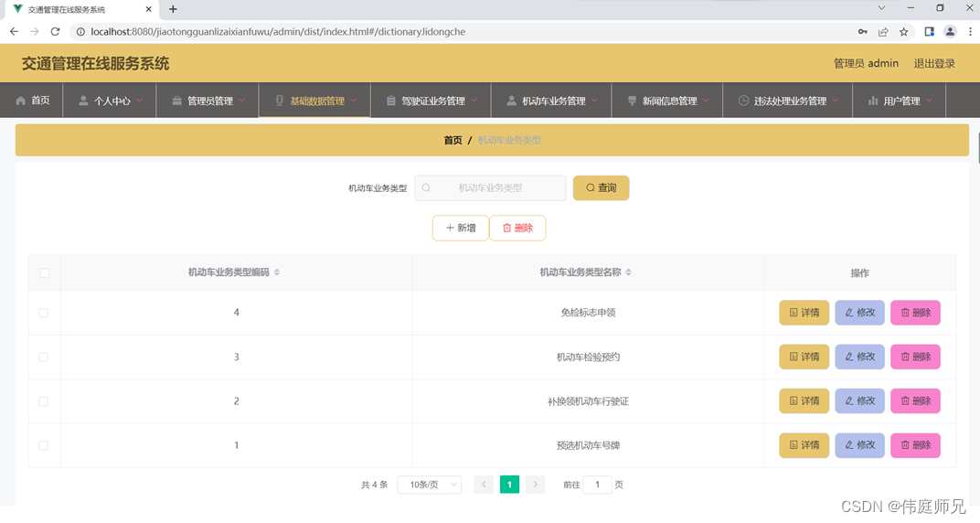Sort by 机动车业务类型名称 column arrows

(629, 272)
